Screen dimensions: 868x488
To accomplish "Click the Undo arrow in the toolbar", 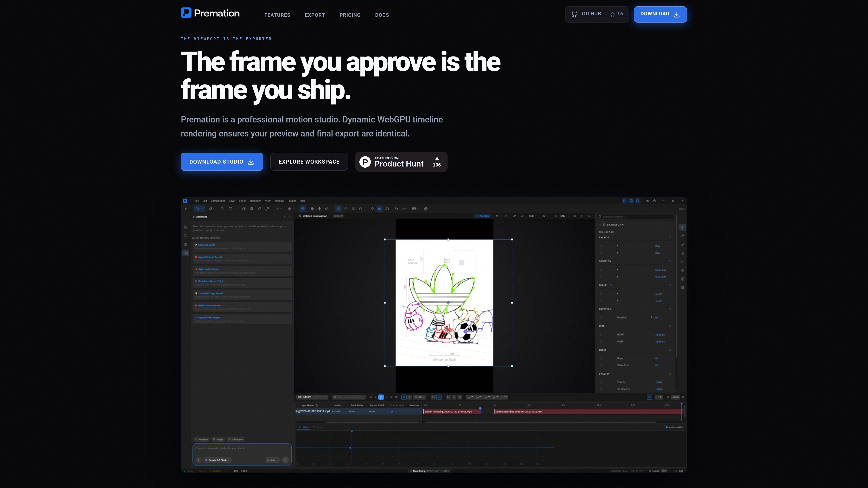I will (x=396, y=209).
